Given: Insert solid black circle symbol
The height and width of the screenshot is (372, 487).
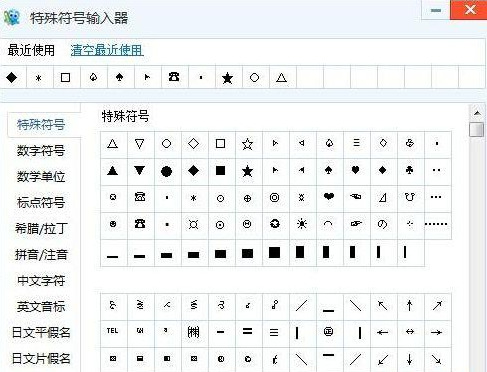Looking at the screenshot, I should pyautogui.click(x=166, y=171).
